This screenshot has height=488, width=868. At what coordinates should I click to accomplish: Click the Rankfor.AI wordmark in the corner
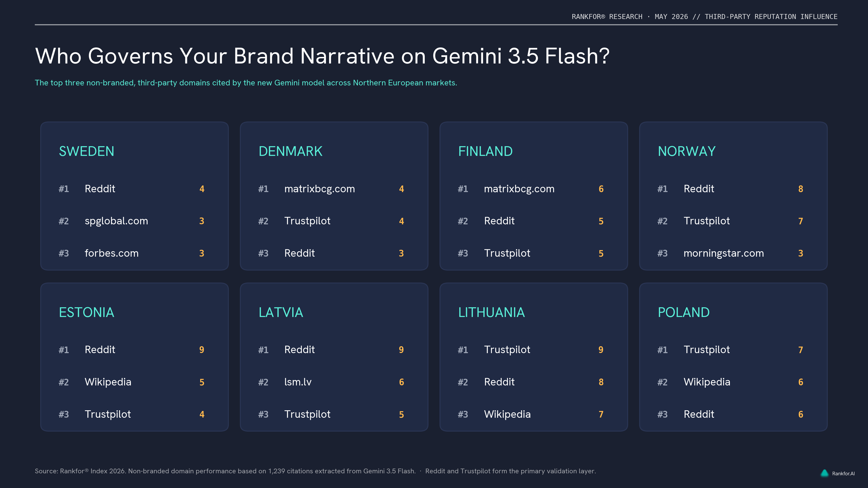click(x=843, y=474)
